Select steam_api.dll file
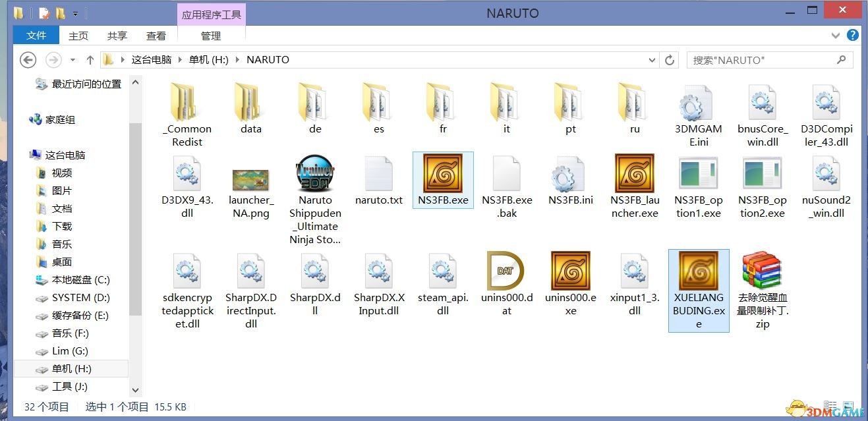 click(443, 284)
